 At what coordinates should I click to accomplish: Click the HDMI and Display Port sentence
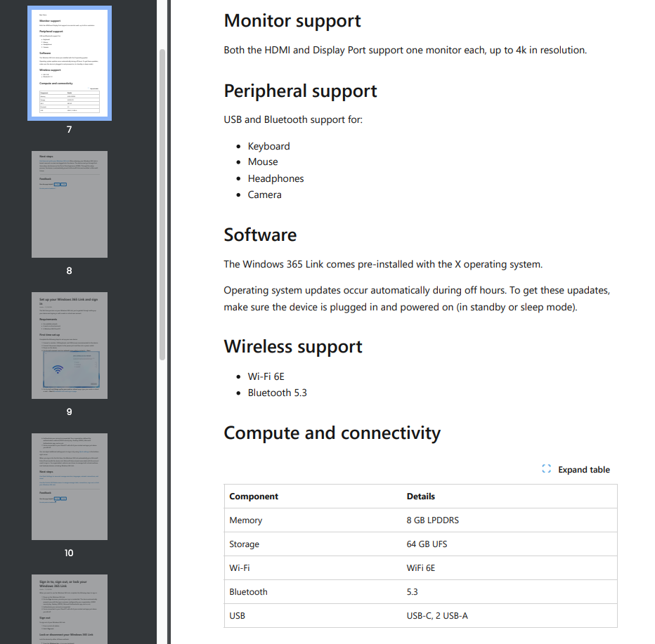pyautogui.click(x=406, y=50)
